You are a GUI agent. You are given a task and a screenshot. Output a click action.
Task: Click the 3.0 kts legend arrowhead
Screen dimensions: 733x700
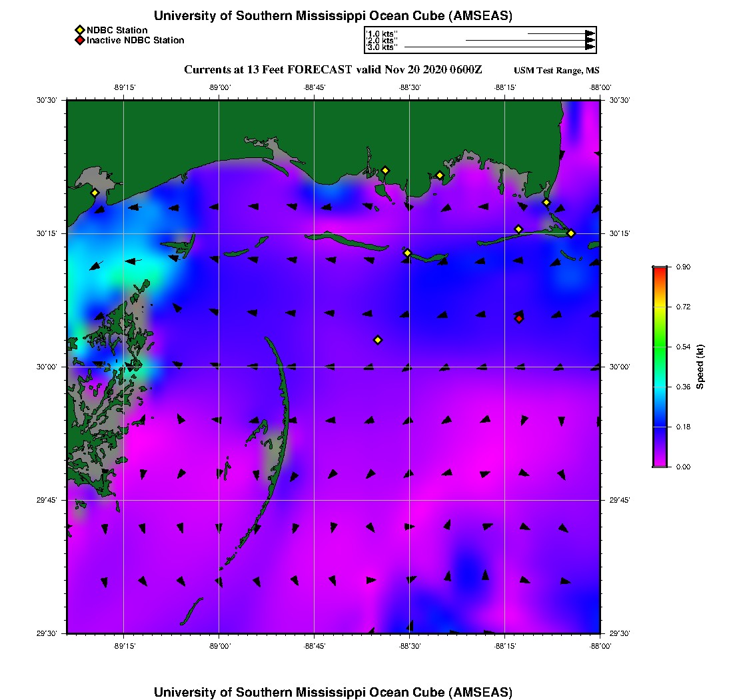pyautogui.click(x=590, y=47)
